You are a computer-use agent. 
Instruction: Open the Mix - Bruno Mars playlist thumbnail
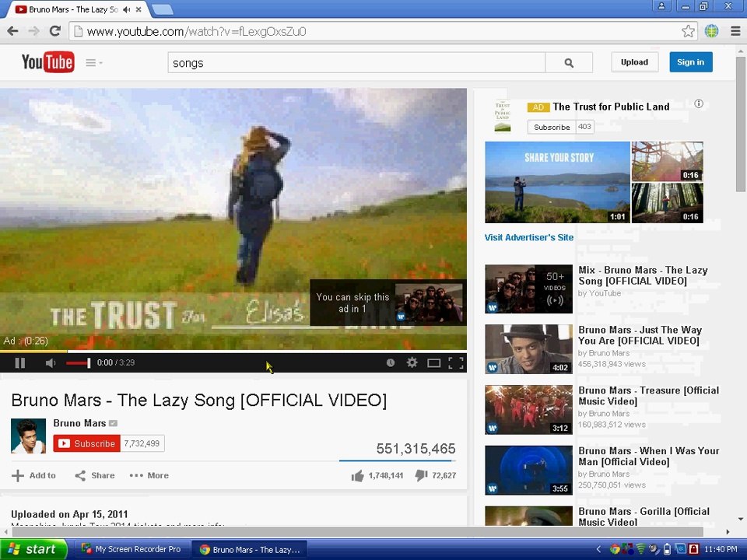(528, 289)
